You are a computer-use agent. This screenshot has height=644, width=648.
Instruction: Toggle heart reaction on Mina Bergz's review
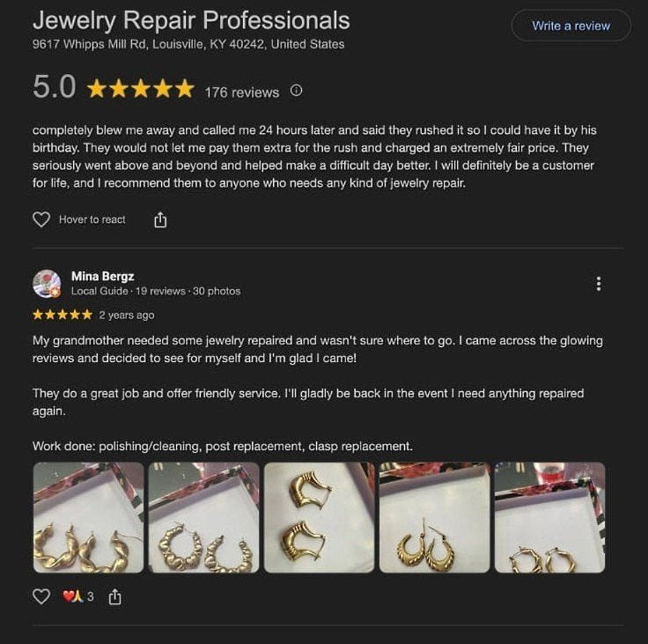(x=41, y=596)
